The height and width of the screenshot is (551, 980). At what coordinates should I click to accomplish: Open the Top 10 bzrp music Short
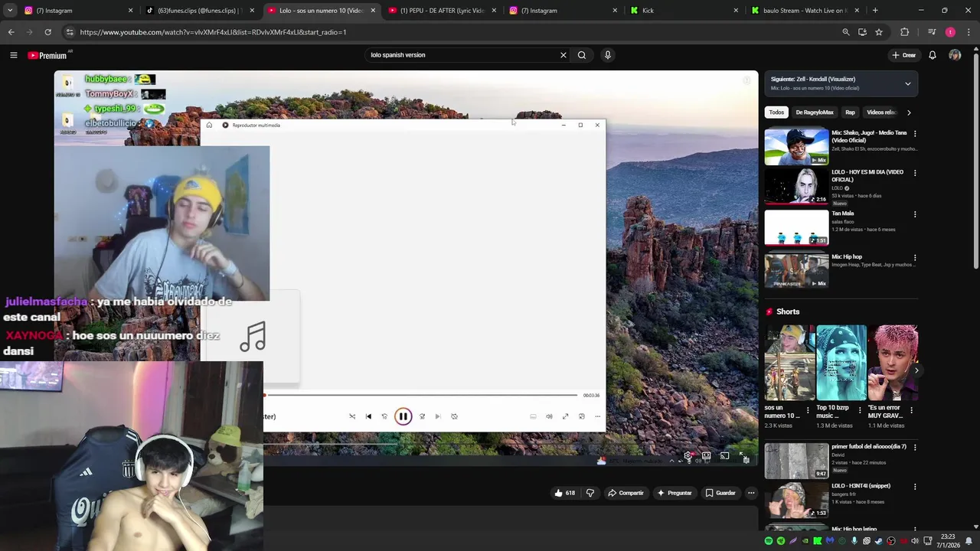point(841,363)
